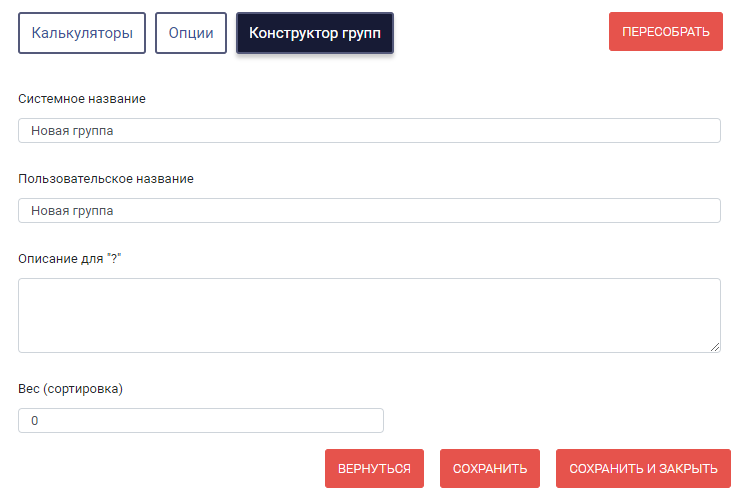The image size is (736, 492).
Task: Click the Вес (сортировка) label
Action: tap(70, 389)
